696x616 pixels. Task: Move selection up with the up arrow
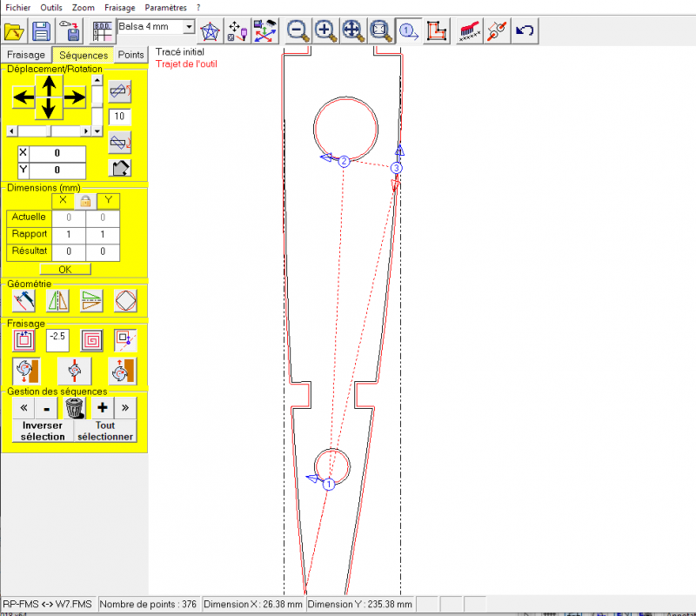tap(49, 85)
